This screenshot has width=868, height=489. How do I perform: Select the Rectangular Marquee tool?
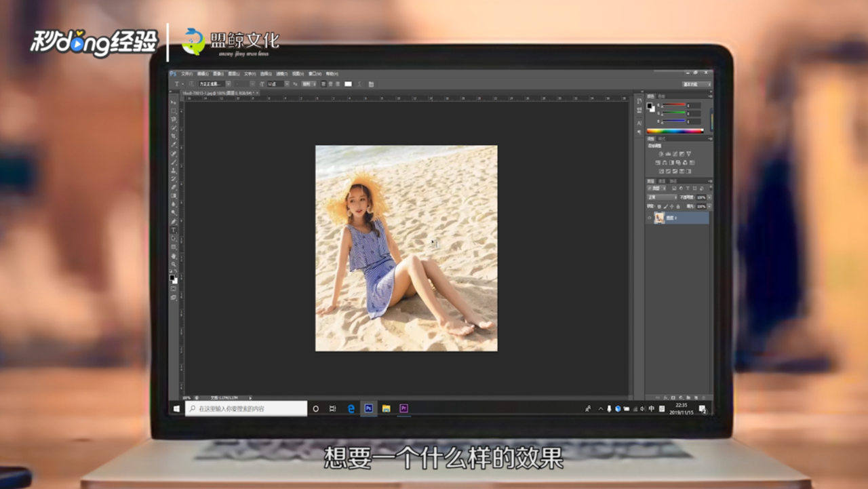174,111
